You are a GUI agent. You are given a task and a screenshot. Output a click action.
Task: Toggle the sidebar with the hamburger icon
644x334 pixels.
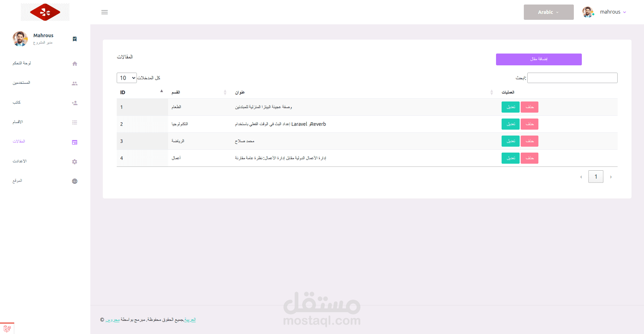pyautogui.click(x=105, y=12)
